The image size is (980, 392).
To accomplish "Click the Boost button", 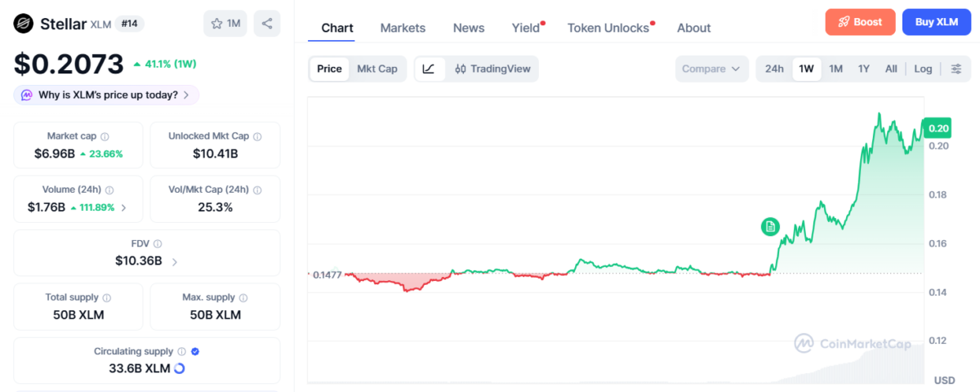I will click(860, 22).
